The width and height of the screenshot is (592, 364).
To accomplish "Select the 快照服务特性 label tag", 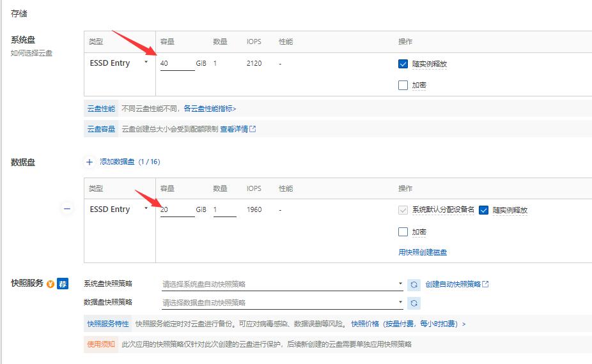I will [108, 324].
